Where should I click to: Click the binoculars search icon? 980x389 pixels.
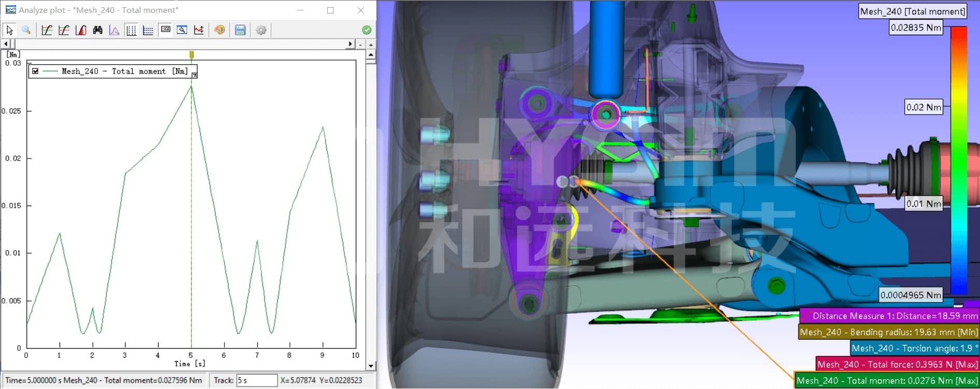97,30
